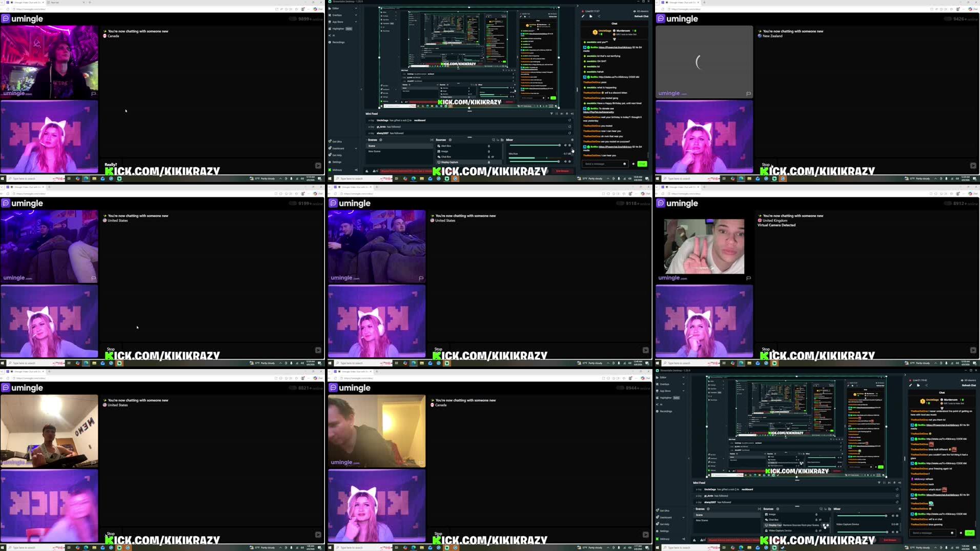Viewport: 980px width, 551px height.
Task: Mute Mic/Aux speaker icon in Live 00:11:07 Streamlabs
Action: [x=566, y=161]
